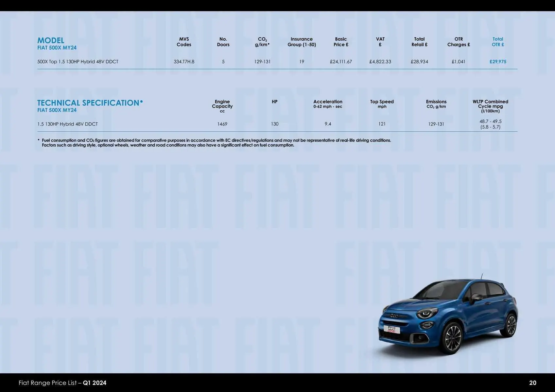The width and height of the screenshot is (555, 392).
Task: Select the Fiat Range Price List footer
Action: (x=62, y=383)
